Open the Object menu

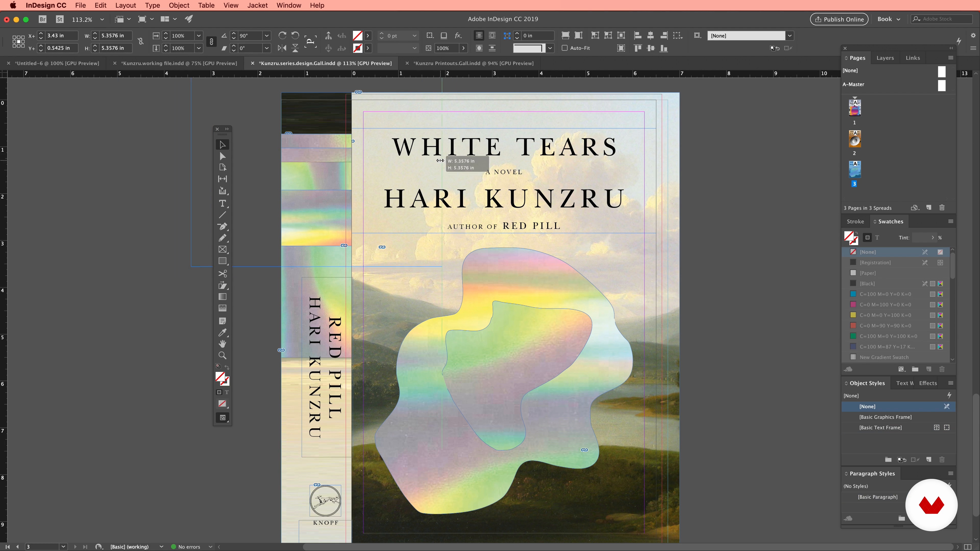click(179, 5)
